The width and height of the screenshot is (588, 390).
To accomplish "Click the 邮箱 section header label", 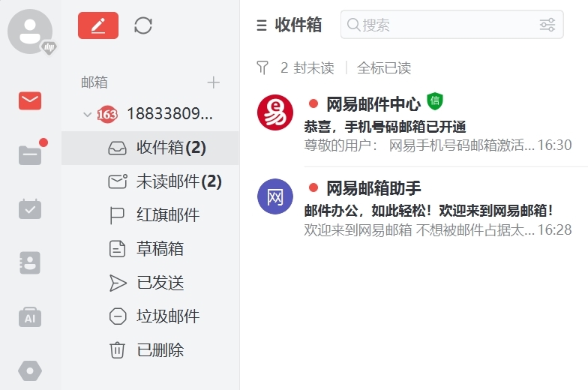I will point(94,82).
